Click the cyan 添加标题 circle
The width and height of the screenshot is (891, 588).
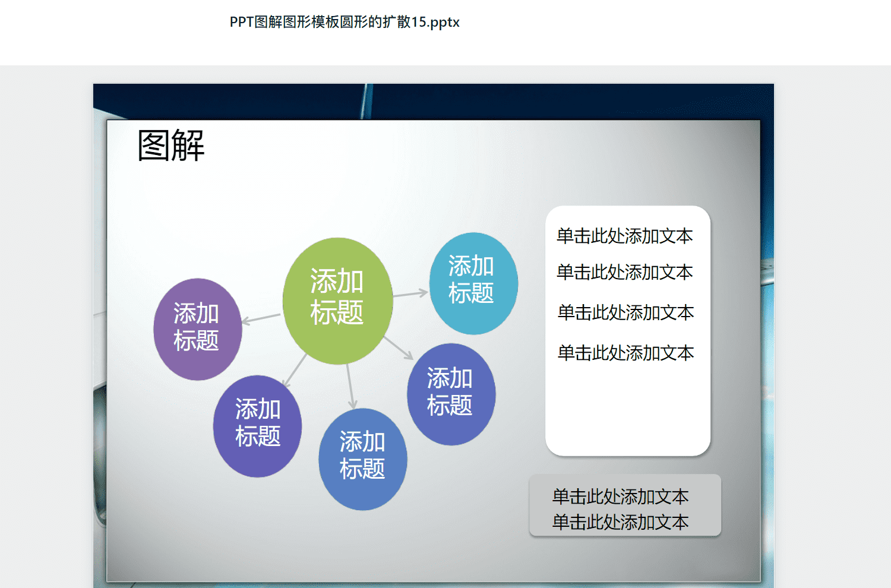(x=473, y=283)
